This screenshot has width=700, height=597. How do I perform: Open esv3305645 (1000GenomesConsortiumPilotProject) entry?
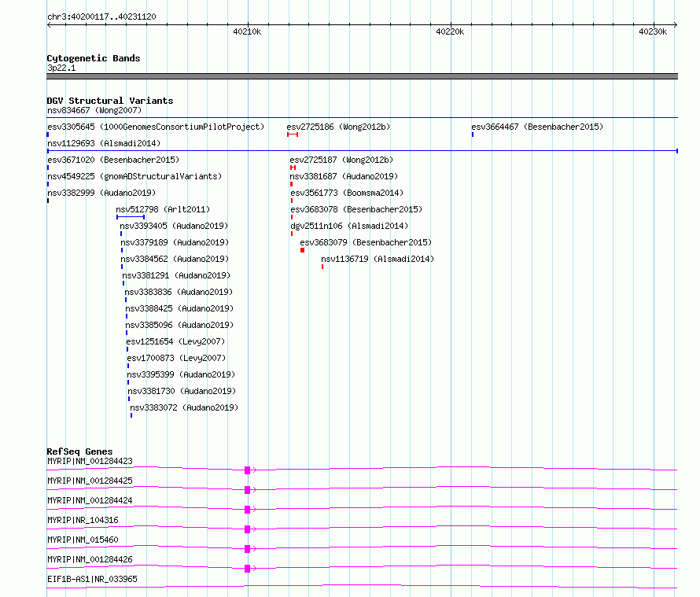coord(156,127)
